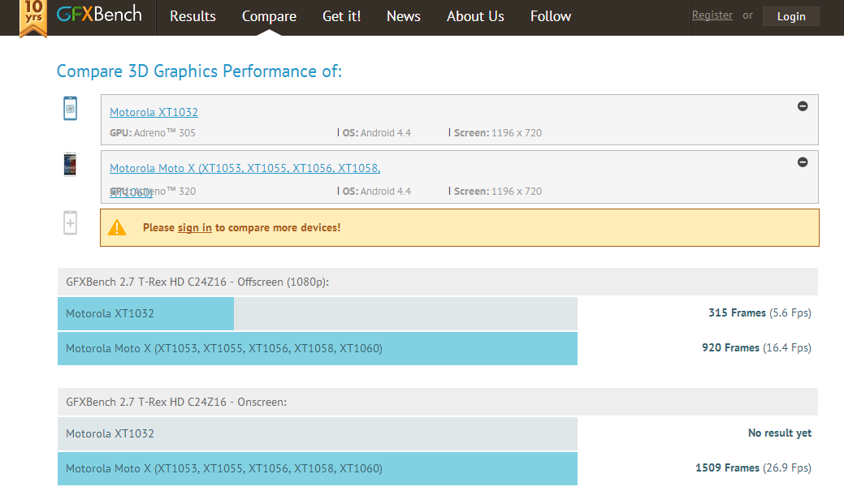Select the Motorola XT1032 onscreen result row

click(318, 433)
